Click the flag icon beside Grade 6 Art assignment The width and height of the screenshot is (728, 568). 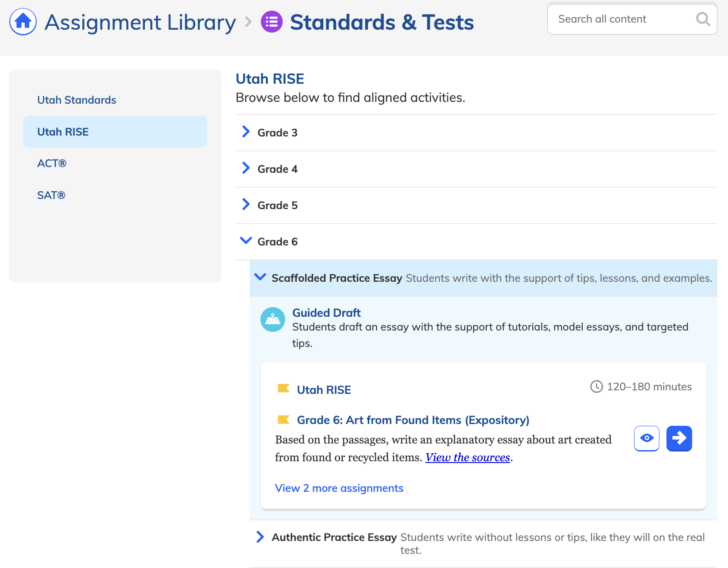click(x=283, y=419)
